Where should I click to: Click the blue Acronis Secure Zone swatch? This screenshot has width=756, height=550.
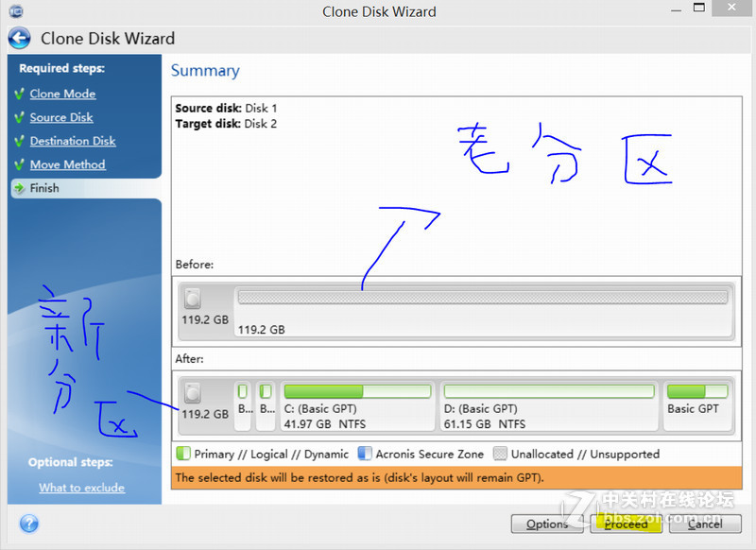point(364,454)
